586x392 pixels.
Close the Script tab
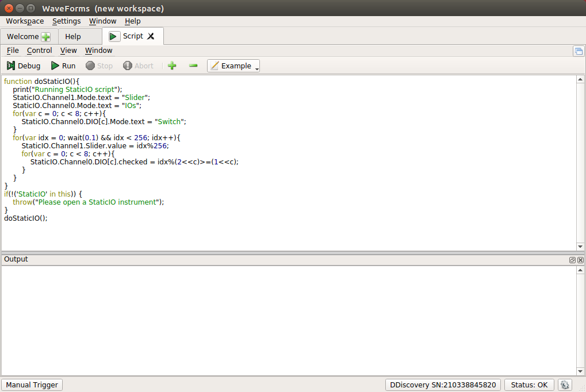point(151,36)
